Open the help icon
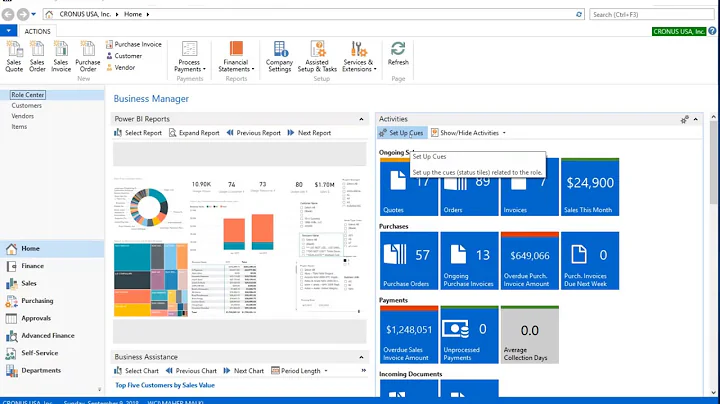Screen dimensions: 720x404 [712, 31]
